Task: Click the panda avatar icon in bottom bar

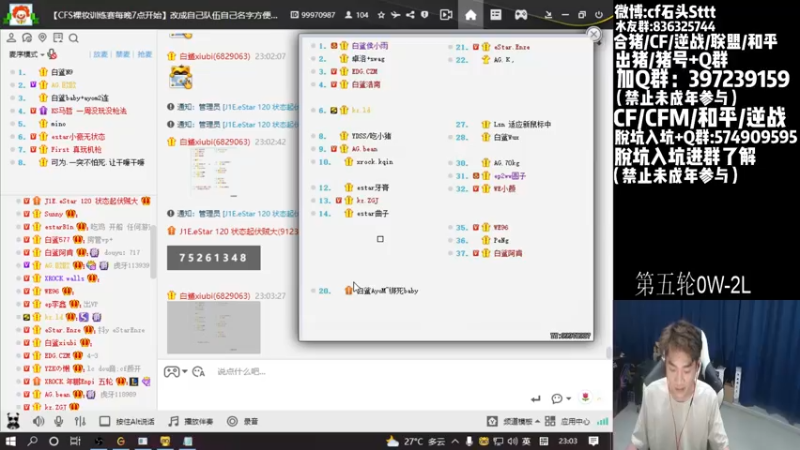Action: (x=13, y=421)
